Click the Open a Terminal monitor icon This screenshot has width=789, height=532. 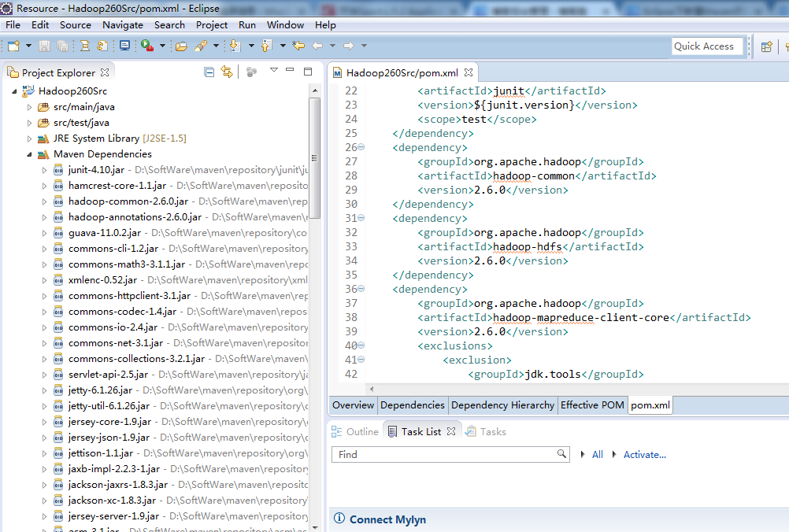point(124,46)
